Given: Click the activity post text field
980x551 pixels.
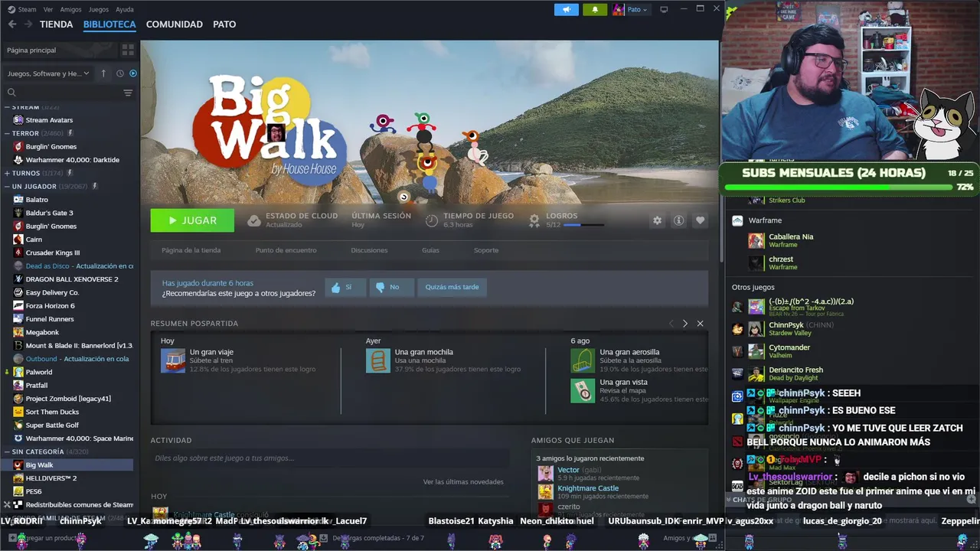Looking at the screenshot, I should tap(330, 458).
